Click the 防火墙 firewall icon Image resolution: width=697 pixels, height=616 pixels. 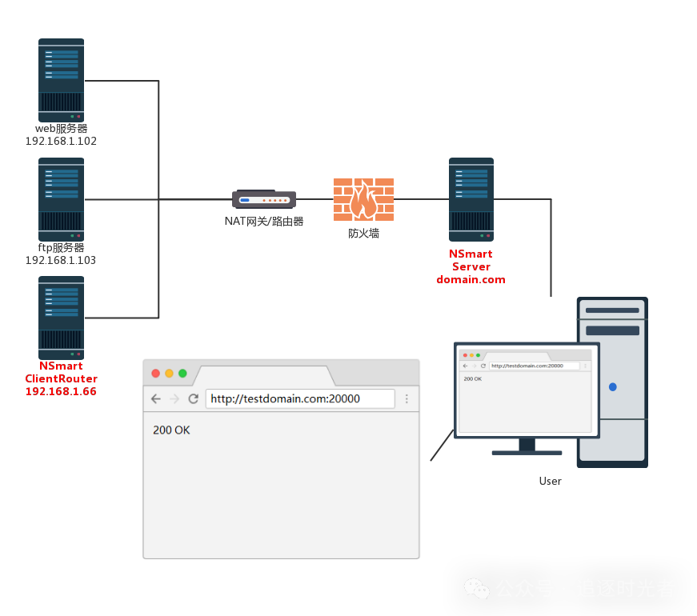363,199
